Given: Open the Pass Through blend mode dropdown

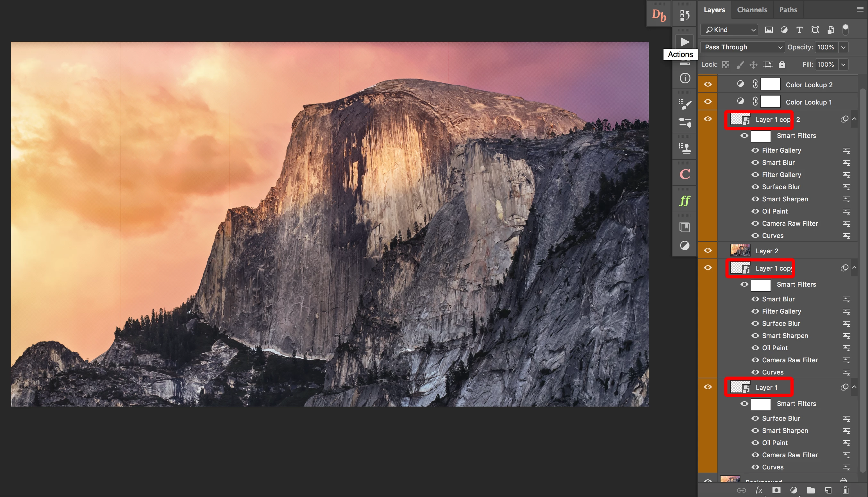Looking at the screenshot, I should 742,47.
